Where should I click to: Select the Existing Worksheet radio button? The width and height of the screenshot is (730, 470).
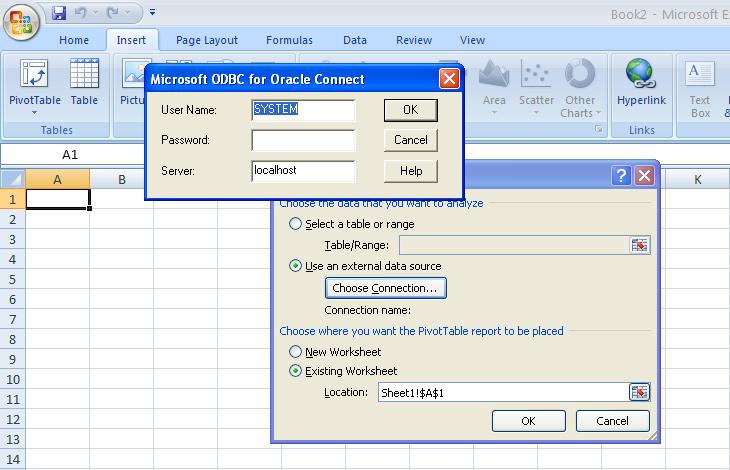295,371
